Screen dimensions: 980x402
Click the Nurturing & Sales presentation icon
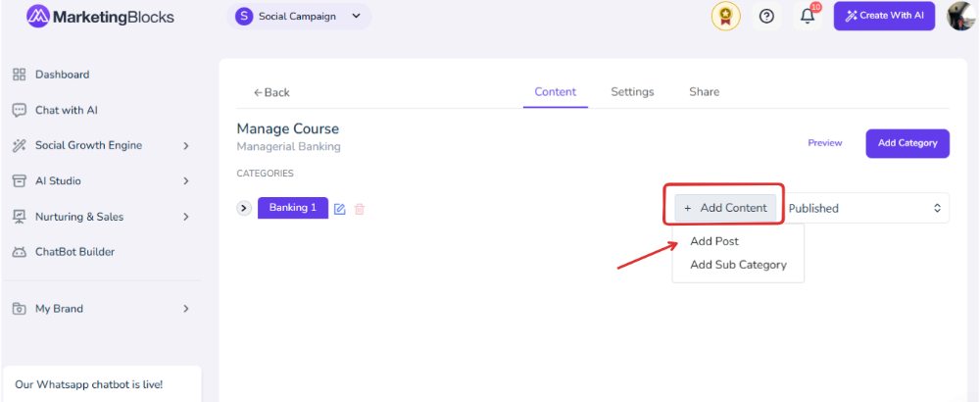coord(20,217)
